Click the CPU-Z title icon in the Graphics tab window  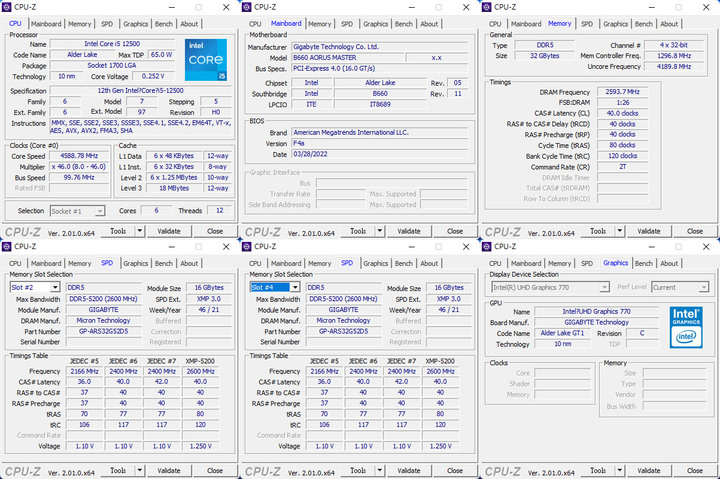[487, 247]
